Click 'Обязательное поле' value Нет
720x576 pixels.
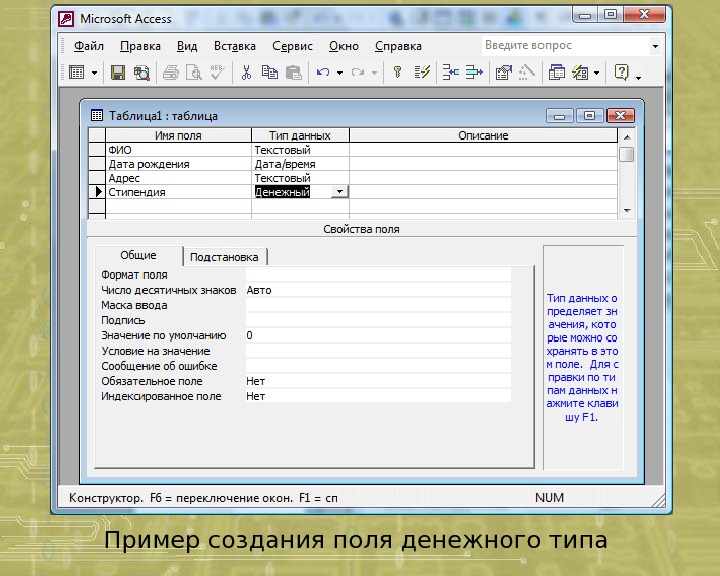378,381
